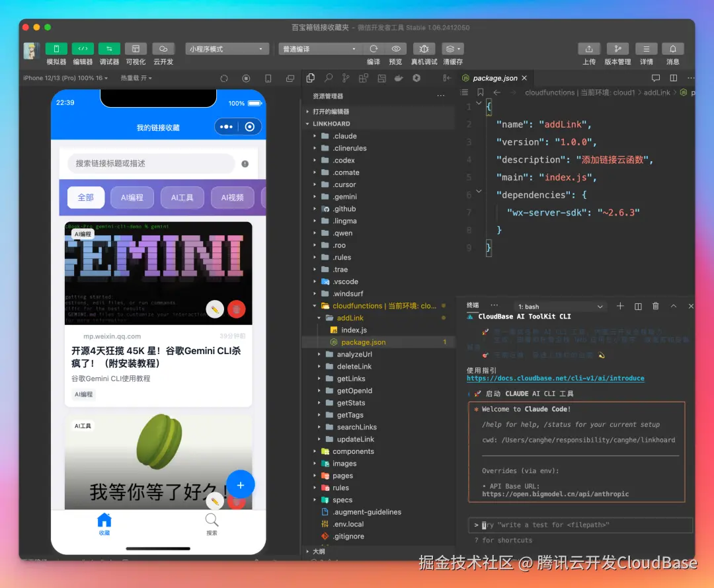
Task: Click the simulator phone device icon
Action: tap(268, 78)
